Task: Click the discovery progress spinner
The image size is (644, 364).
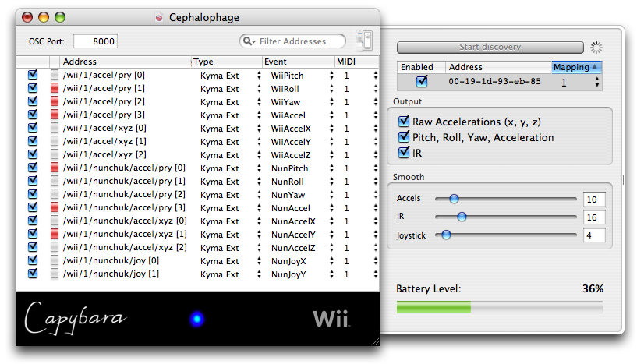Action: pos(596,48)
